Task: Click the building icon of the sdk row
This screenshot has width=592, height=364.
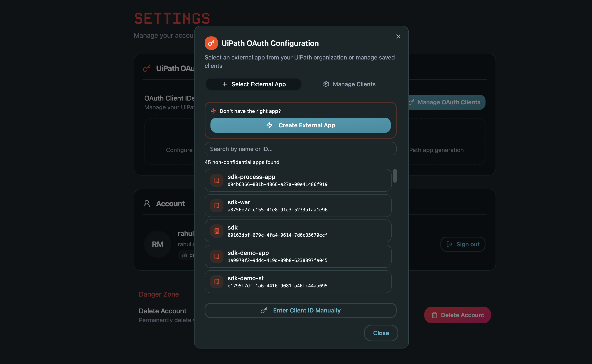Action: tap(217, 231)
